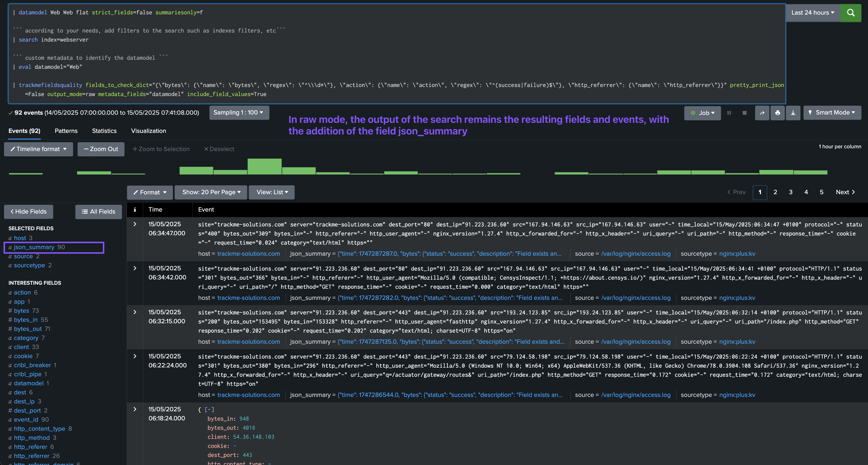Screen dimensions: 868x465
Task: Open the bytes_out interesting field
Action: (28, 329)
